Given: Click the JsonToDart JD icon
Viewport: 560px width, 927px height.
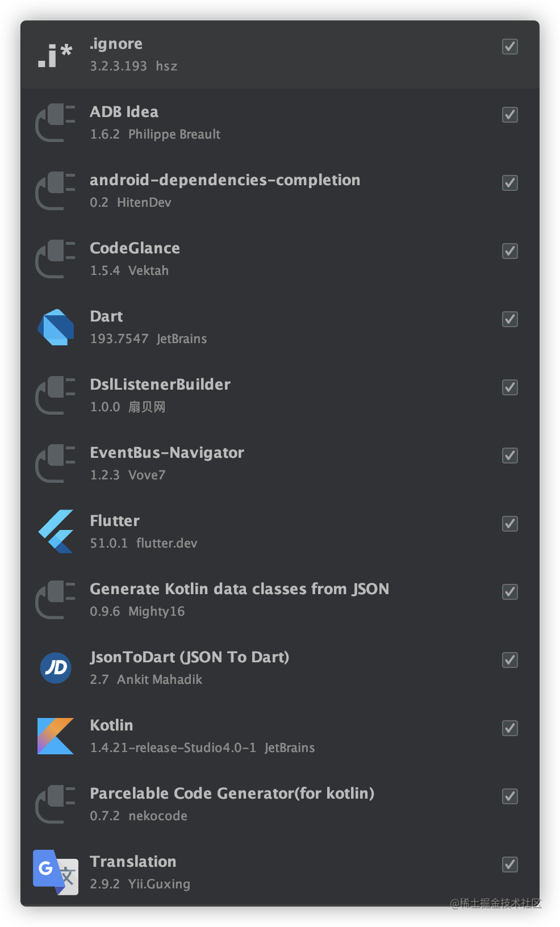Looking at the screenshot, I should 56,667.
